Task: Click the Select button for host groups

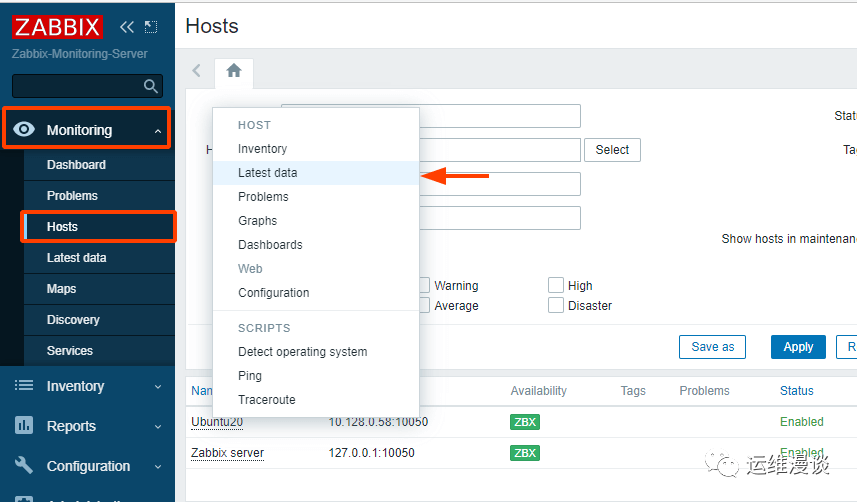Action: click(x=612, y=150)
